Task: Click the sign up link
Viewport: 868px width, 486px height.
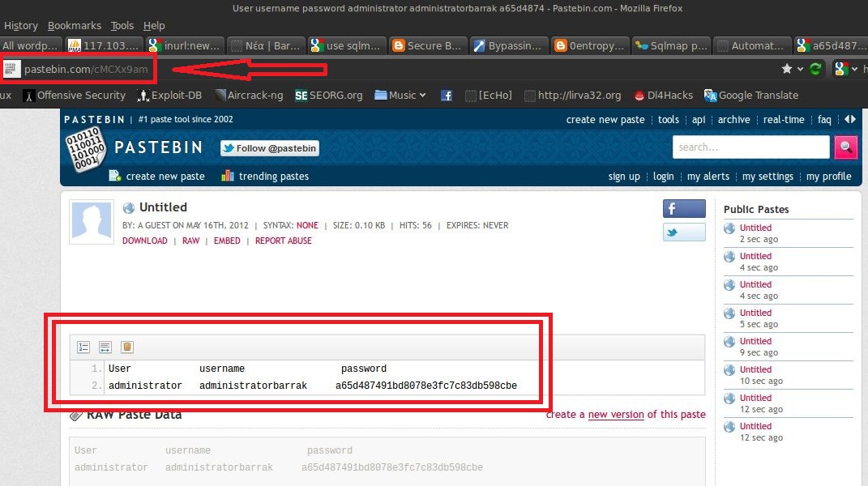Action: tap(624, 176)
